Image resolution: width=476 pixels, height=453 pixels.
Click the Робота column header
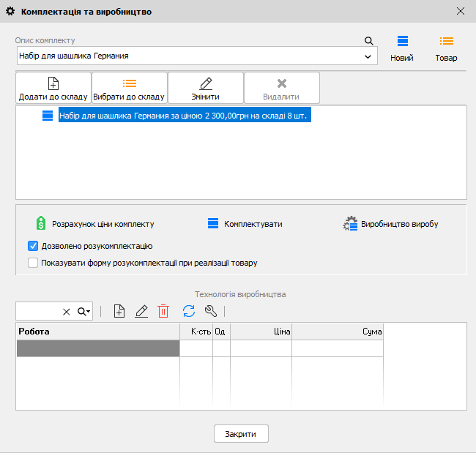[x=97, y=332]
